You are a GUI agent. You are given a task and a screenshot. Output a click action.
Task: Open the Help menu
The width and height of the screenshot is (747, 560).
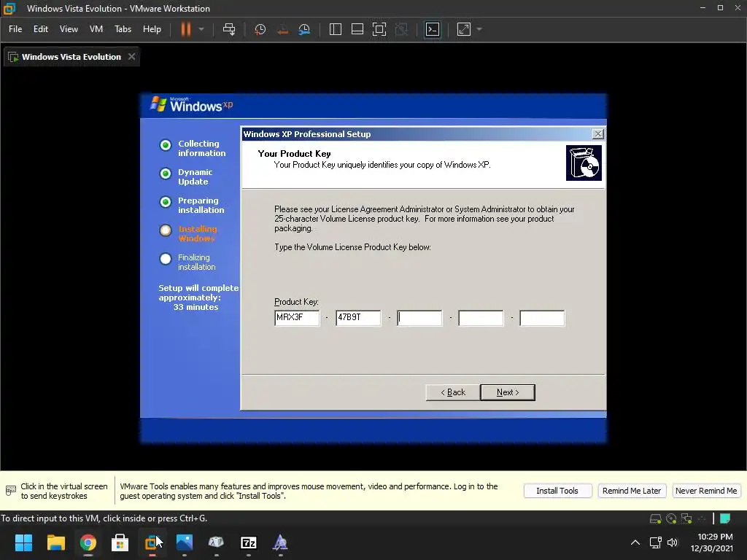click(x=152, y=29)
